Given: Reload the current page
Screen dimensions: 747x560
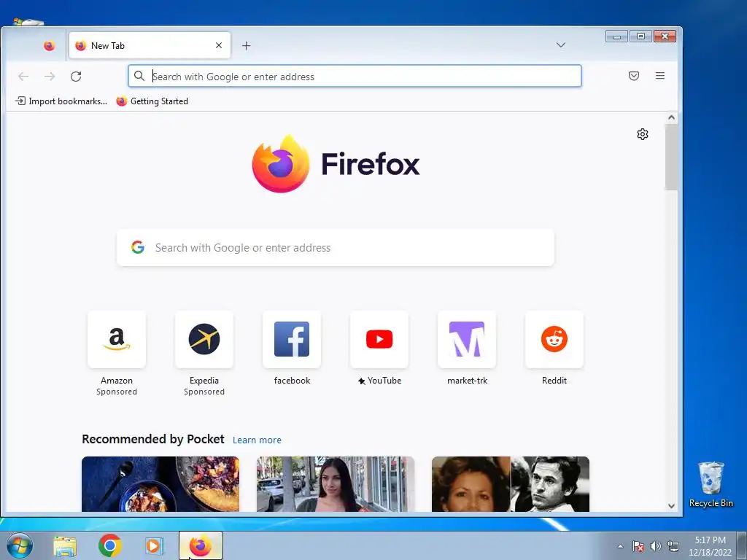Looking at the screenshot, I should 76,76.
